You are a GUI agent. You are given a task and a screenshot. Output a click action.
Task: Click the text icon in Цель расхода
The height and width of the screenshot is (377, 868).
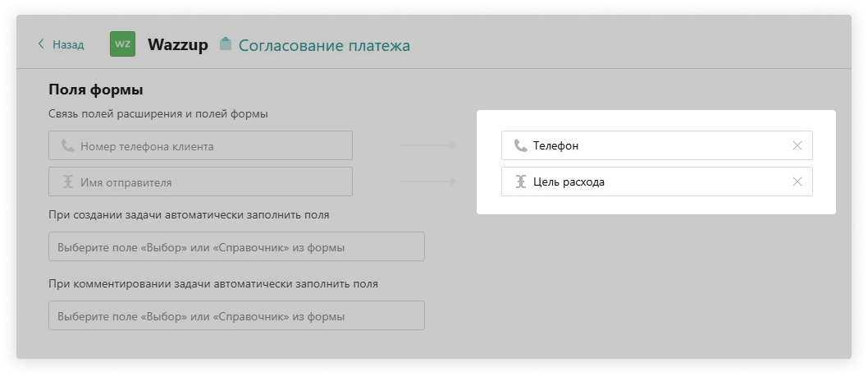pos(520,182)
